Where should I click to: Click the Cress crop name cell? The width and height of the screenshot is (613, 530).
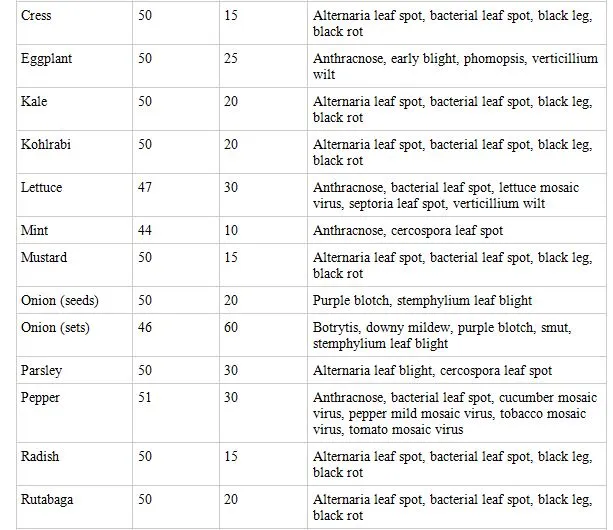tap(36, 16)
